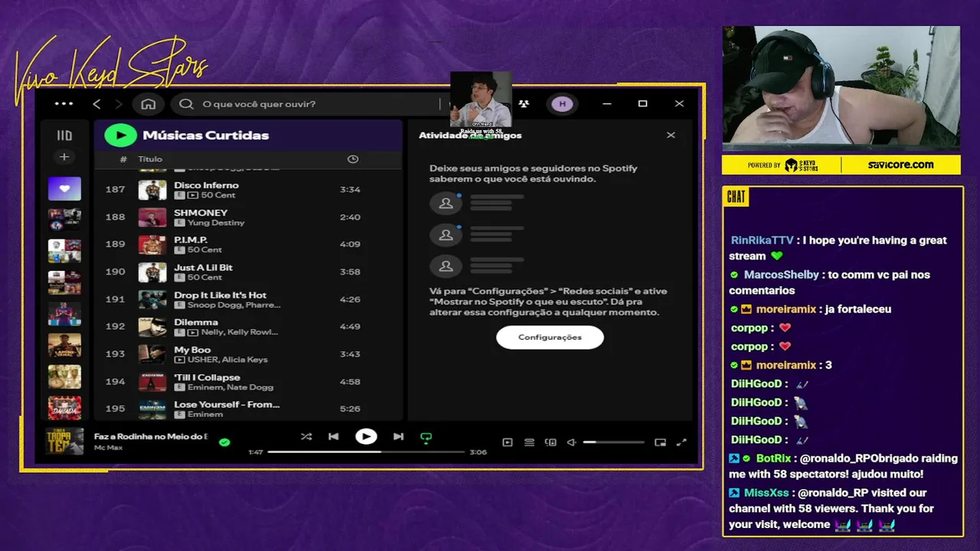This screenshot has width=980, height=551.
Task: Open the miniplayer icon
Action: [660, 442]
